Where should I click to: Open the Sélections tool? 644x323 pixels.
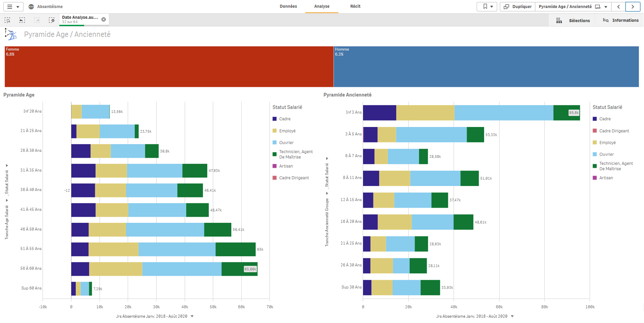pyautogui.click(x=573, y=20)
